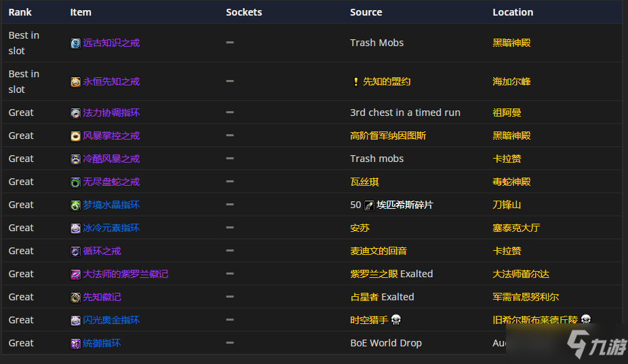The width and height of the screenshot is (628, 364).
Task: Follow the 麦迪文的回音 source link
Action: click(378, 251)
